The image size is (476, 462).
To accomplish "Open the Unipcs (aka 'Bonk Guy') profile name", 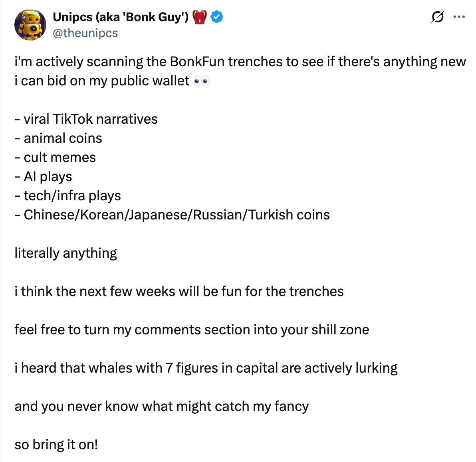I will pos(121,17).
